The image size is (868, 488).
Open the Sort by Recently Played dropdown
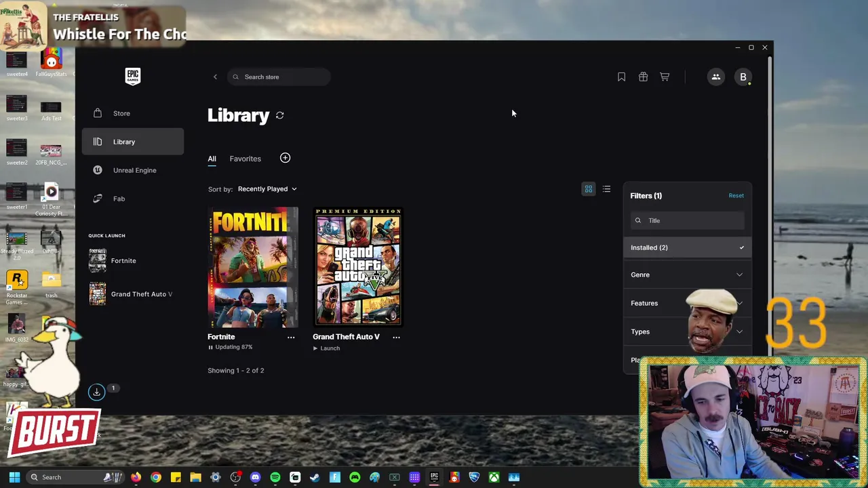click(x=267, y=189)
